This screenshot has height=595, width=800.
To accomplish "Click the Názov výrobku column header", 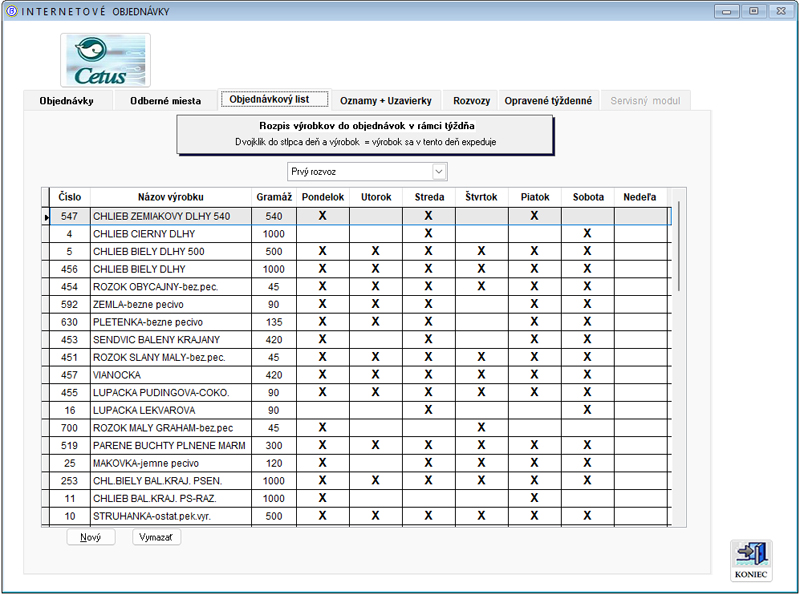I will coord(170,197).
